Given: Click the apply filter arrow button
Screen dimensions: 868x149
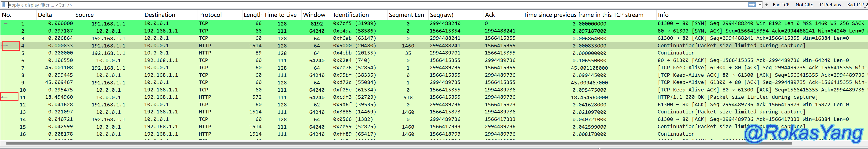Looking at the screenshot, I should (x=751, y=5).
